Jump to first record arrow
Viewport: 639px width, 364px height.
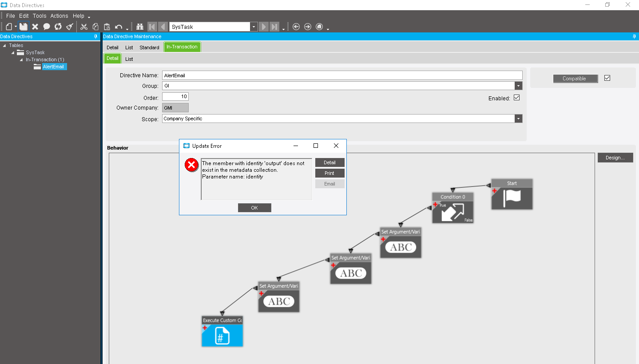point(152,27)
